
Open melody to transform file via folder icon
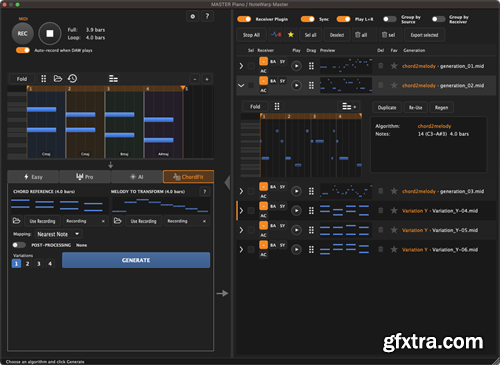tap(117, 221)
